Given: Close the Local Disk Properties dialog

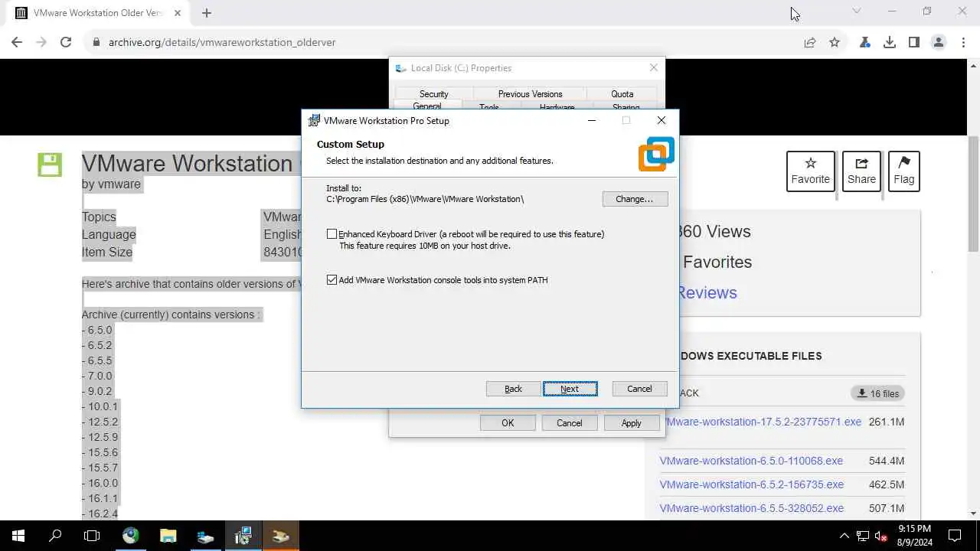Looking at the screenshot, I should pyautogui.click(x=653, y=68).
